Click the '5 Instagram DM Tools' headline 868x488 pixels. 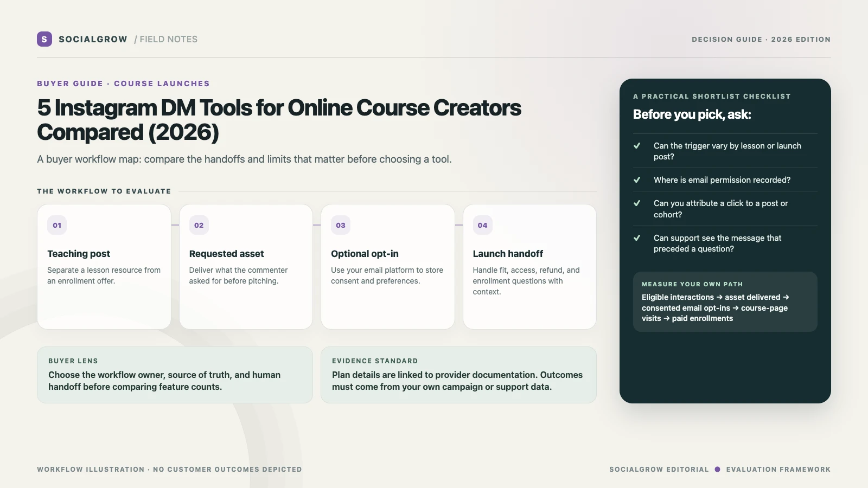pos(279,120)
